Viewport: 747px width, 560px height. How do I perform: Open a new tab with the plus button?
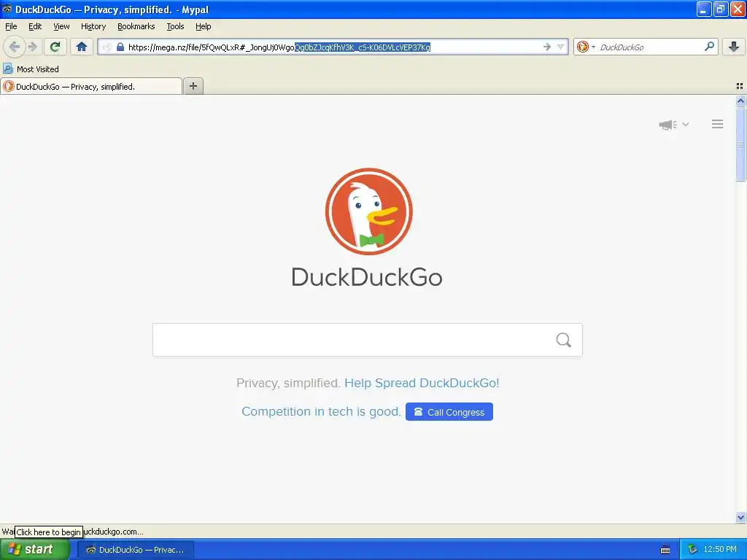pos(193,86)
